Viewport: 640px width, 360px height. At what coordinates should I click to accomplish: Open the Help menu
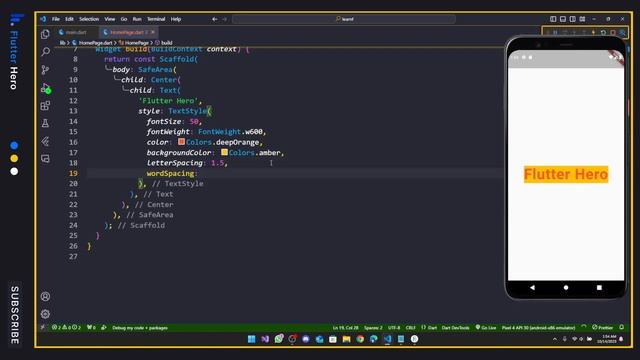[x=176, y=19]
